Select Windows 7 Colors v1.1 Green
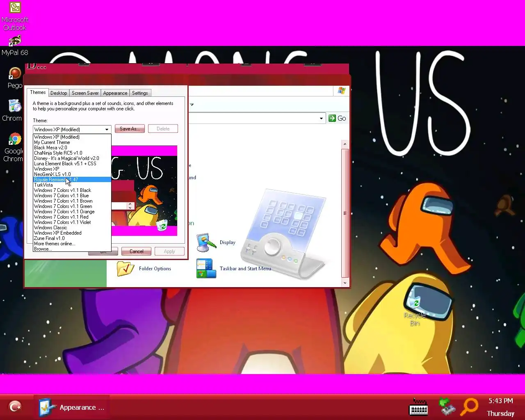Image resolution: width=525 pixels, height=420 pixels. [x=72, y=206]
